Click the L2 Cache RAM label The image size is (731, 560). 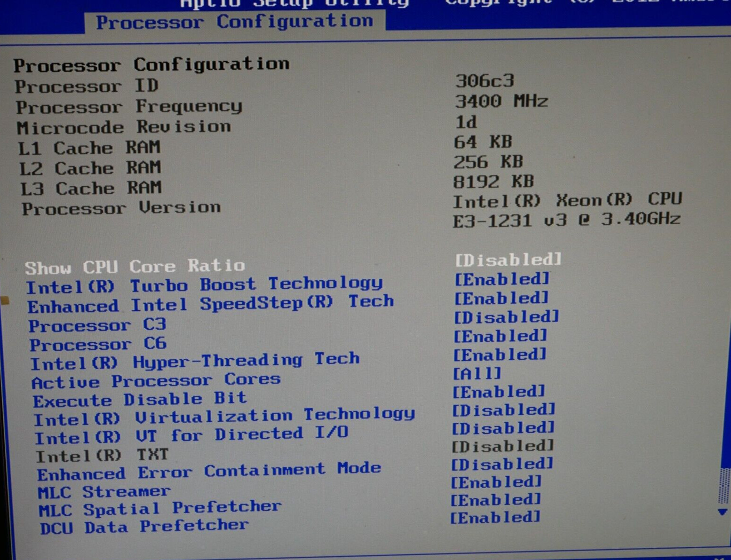(90, 168)
